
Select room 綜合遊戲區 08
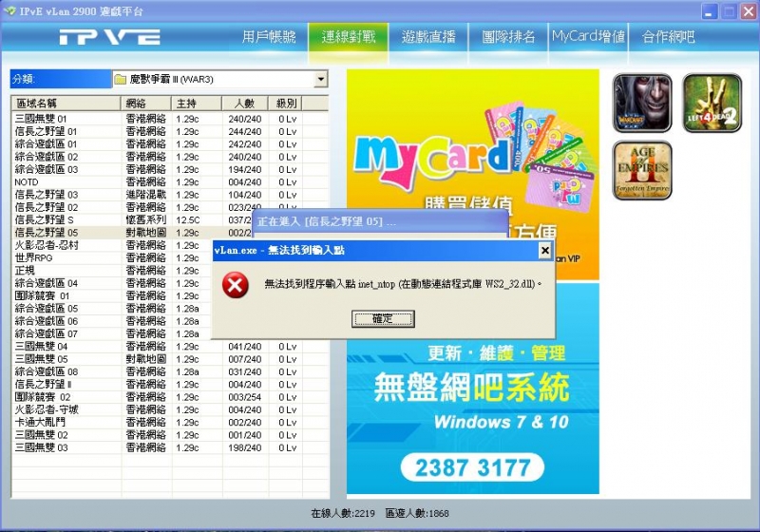coord(170,371)
